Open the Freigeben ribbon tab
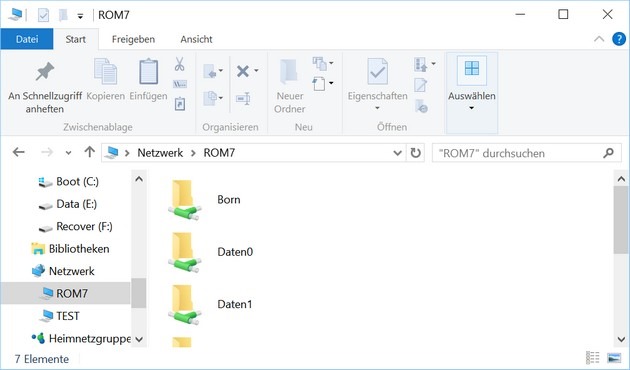Image resolution: width=630 pixels, height=370 pixels. point(133,39)
